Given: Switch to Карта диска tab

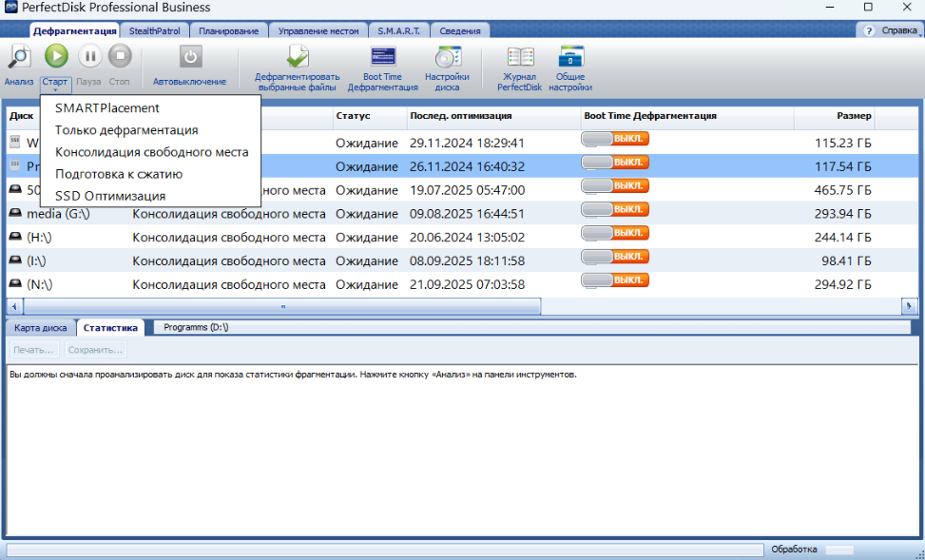Looking at the screenshot, I should [41, 327].
